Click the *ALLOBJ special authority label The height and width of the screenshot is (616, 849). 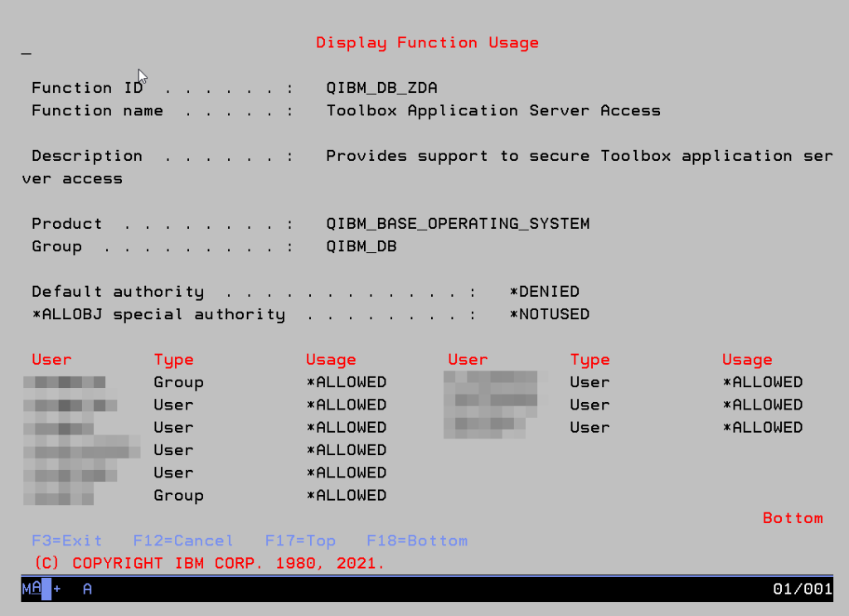click(158, 314)
